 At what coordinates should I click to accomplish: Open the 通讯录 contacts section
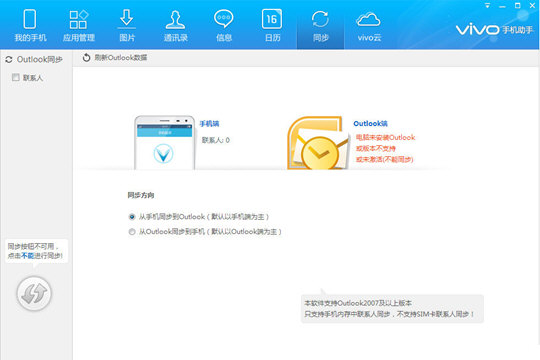(175, 26)
